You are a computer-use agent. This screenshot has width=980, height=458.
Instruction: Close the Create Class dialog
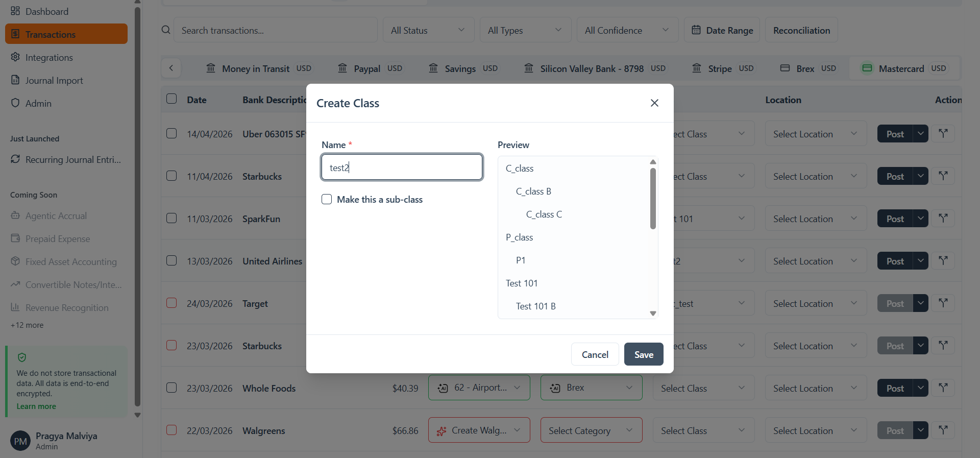[x=654, y=103]
